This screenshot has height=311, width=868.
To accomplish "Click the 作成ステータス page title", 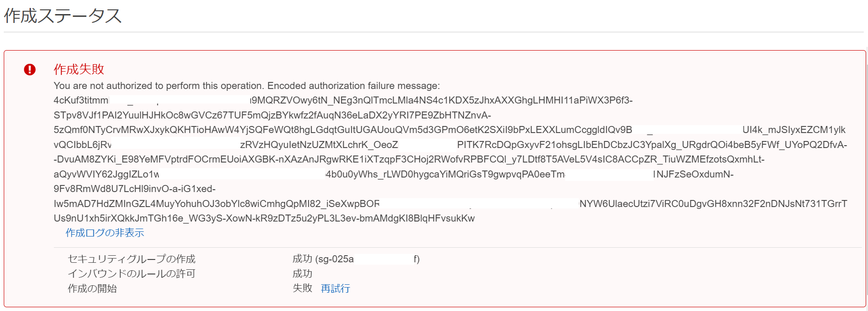I will [63, 16].
